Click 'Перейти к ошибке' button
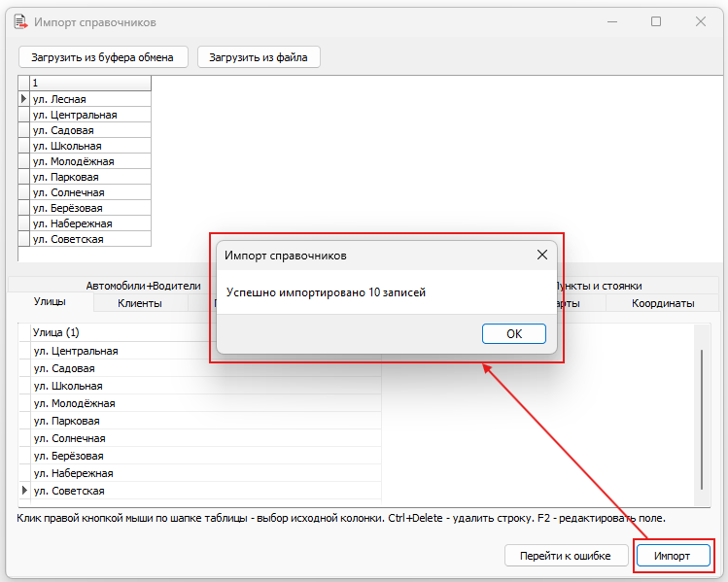 566,556
